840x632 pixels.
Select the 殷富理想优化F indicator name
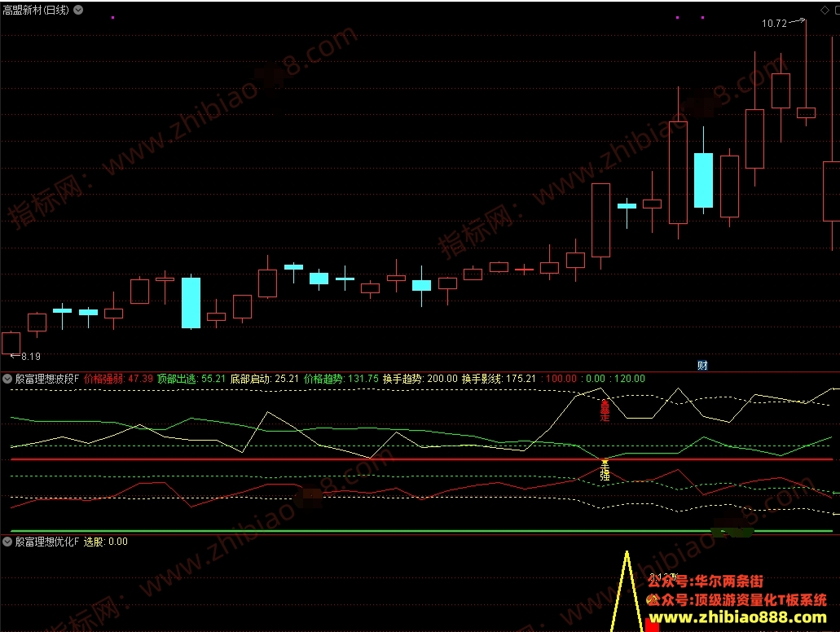point(47,542)
